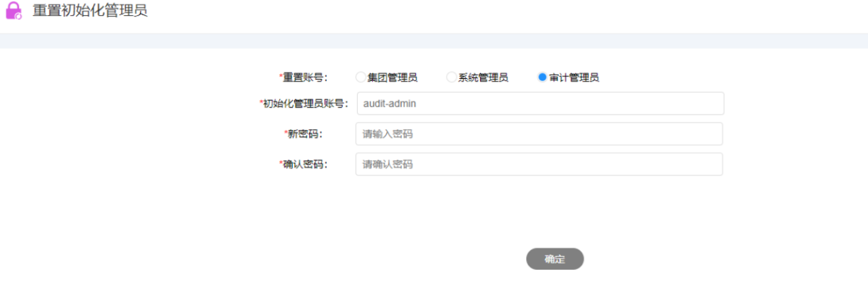The image size is (868, 285).
Task: Choose the 系统管理员 radio option
Action: click(451, 77)
